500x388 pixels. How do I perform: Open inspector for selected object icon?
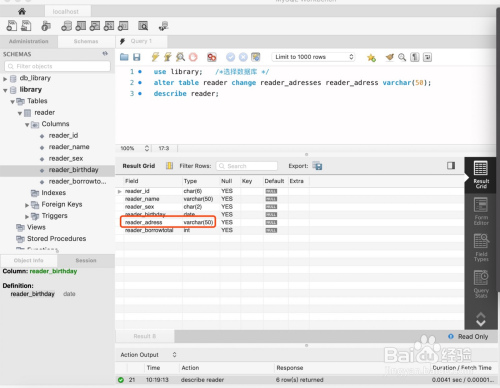(46, 26)
